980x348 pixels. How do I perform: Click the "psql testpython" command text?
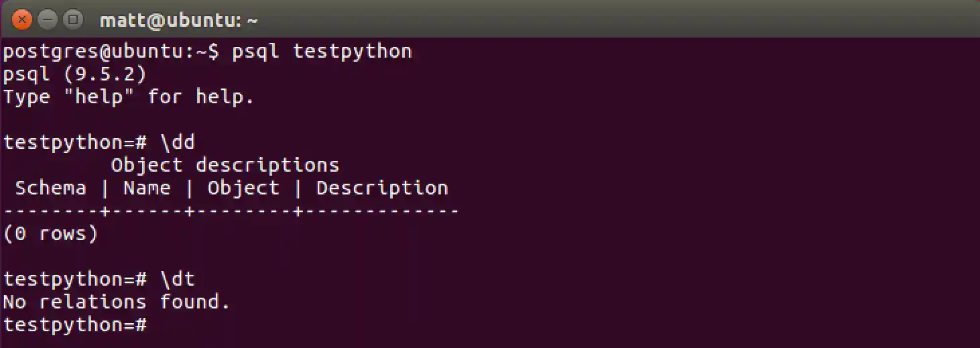pos(322,51)
